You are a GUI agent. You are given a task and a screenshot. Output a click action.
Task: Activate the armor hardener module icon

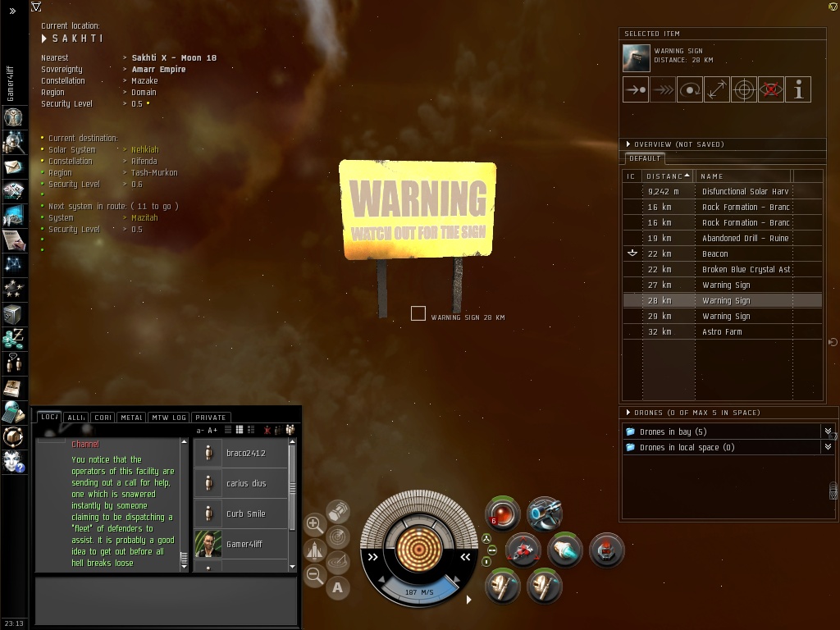[x=606, y=550]
